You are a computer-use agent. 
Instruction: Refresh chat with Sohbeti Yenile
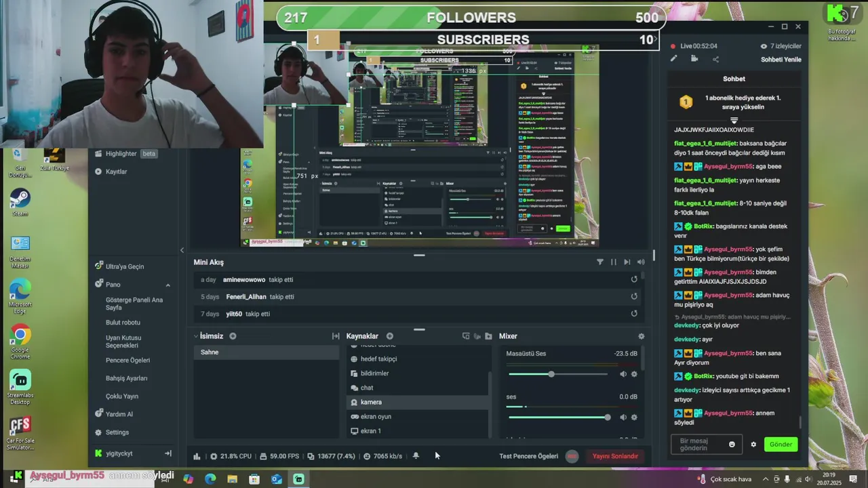click(781, 60)
